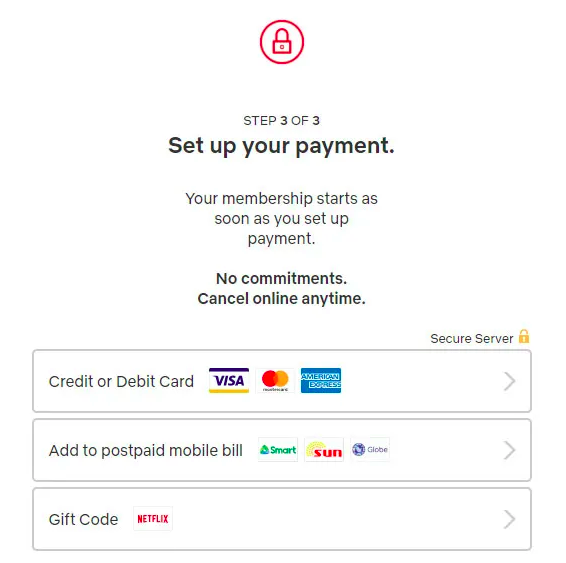Viewport: 566px width, 563px height.
Task: Click the Set up your payment heading
Action: pos(282,146)
